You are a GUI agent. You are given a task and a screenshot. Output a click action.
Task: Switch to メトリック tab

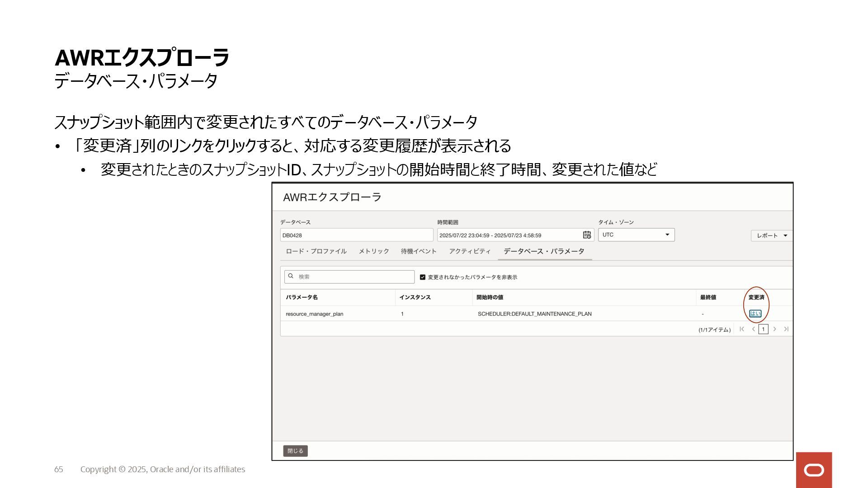374,251
